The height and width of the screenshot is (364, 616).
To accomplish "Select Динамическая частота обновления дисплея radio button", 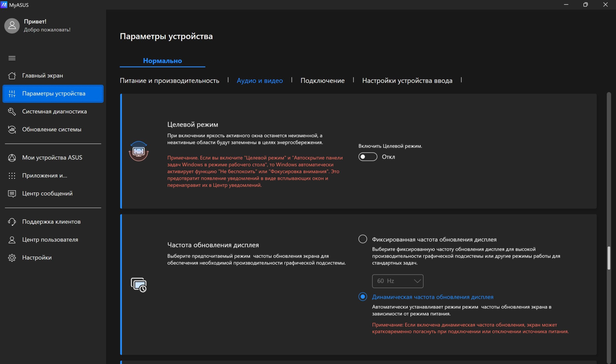I will click(x=363, y=296).
